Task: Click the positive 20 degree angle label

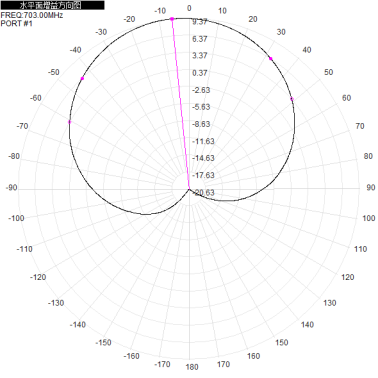Action: [x=253, y=19]
